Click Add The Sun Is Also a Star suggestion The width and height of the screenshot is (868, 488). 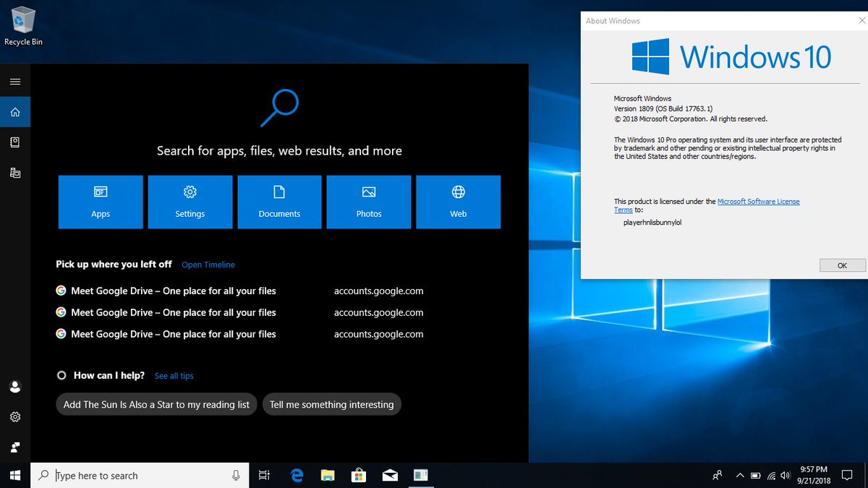(156, 404)
